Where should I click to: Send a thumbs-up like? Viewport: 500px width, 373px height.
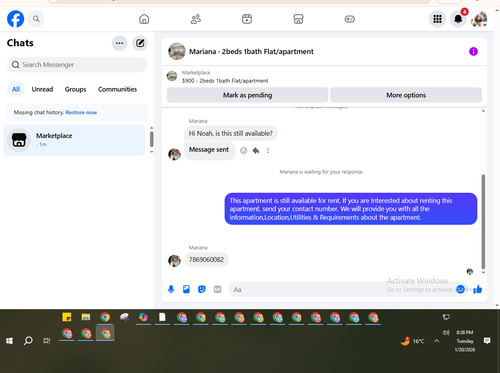coord(478,289)
